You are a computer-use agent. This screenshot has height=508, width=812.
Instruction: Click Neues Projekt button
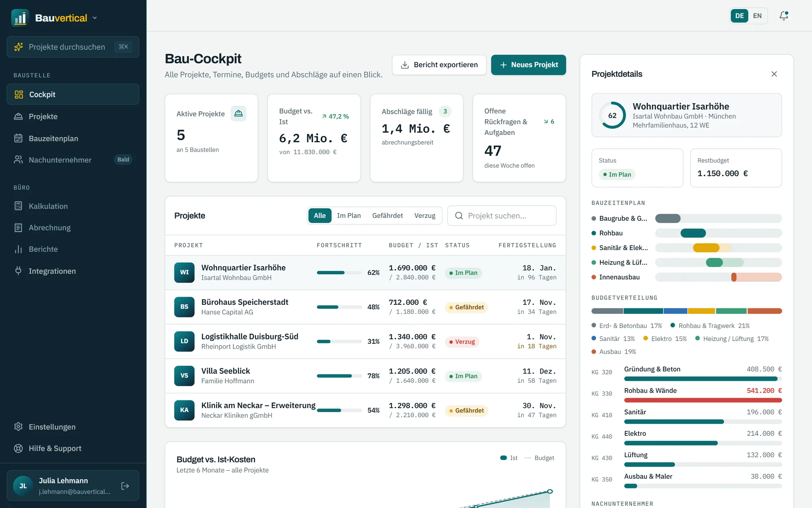528,65
